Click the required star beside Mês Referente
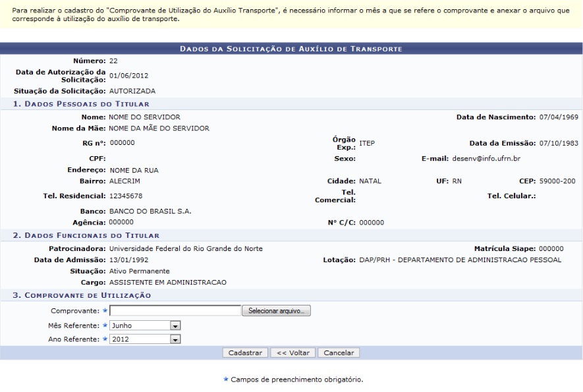 [105, 325]
